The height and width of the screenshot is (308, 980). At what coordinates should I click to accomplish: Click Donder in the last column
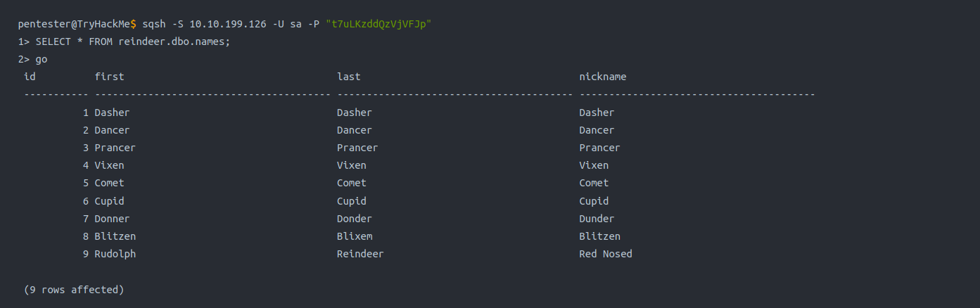[355, 219]
